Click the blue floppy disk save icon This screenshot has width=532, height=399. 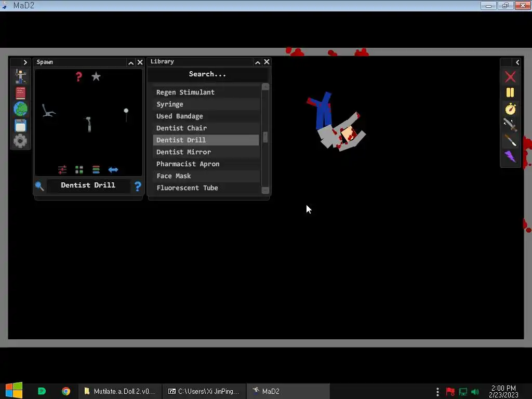[20, 126]
